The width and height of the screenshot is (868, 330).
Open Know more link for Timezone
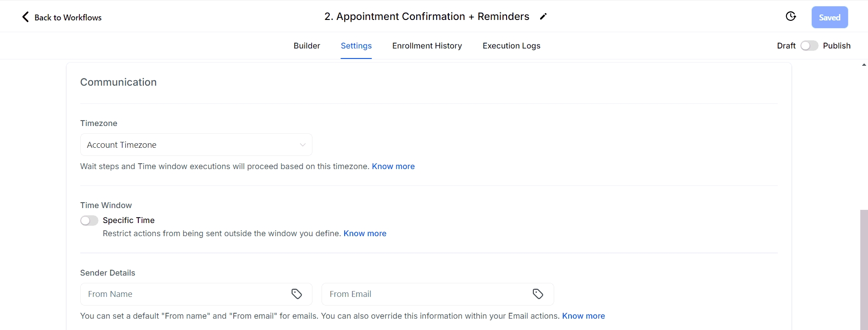click(x=393, y=166)
